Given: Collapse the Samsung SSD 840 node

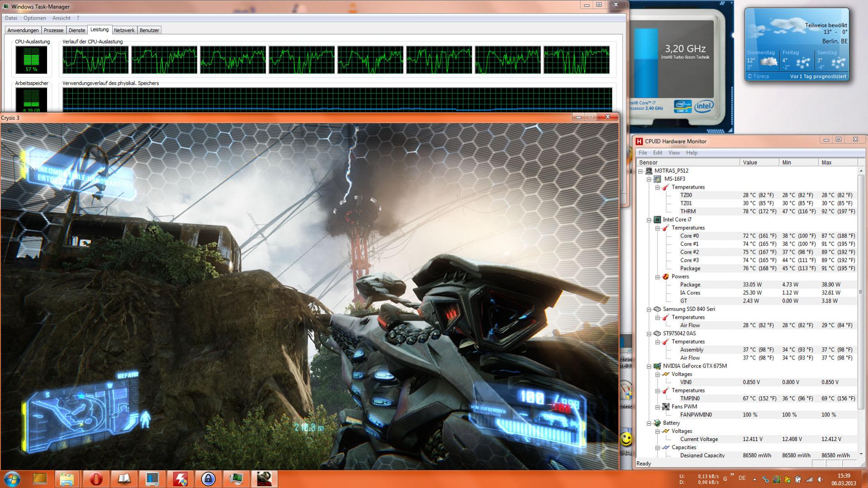Looking at the screenshot, I should pyautogui.click(x=649, y=310).
